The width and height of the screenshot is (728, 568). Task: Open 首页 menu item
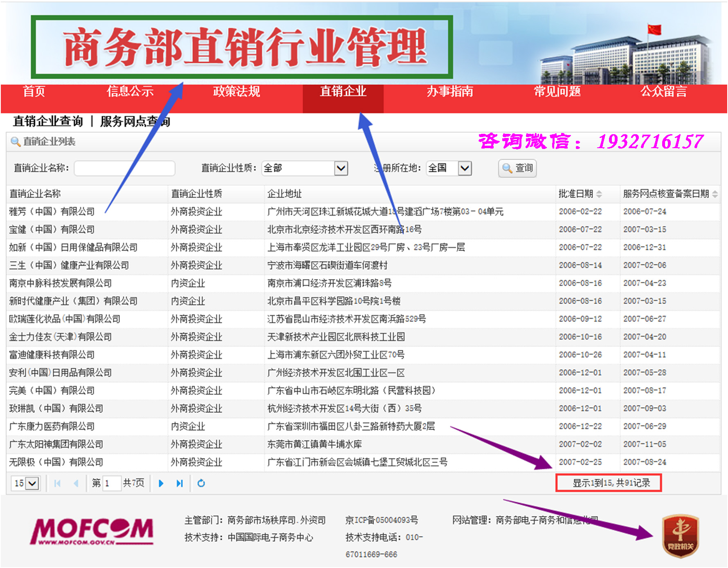point(34,91)
